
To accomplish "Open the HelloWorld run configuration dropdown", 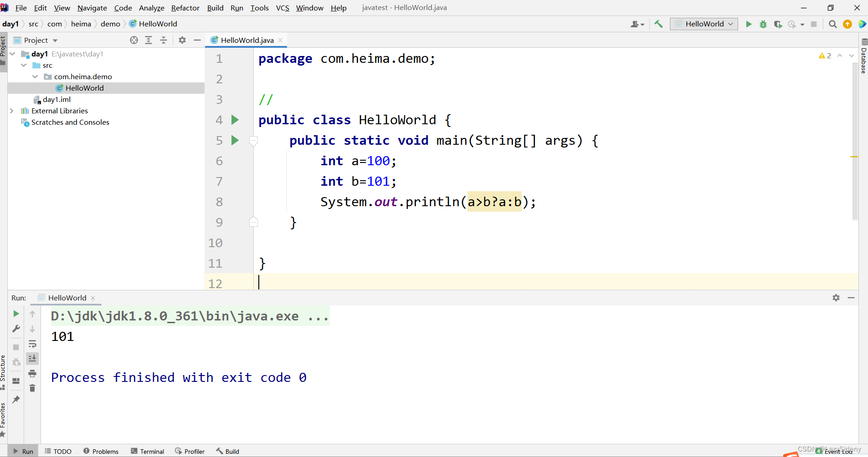I will pos(704,24).
